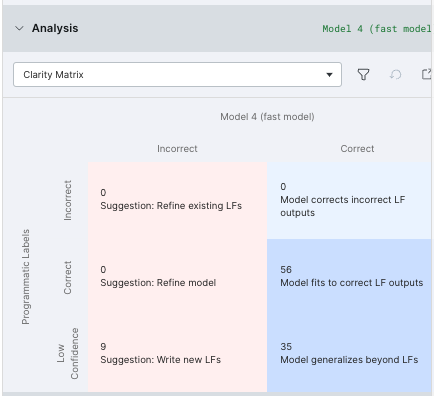Select 'Model corrects incorrect LF outputs' cell
The height and width of the screenshot is (396, 434).
coord(349,201)
